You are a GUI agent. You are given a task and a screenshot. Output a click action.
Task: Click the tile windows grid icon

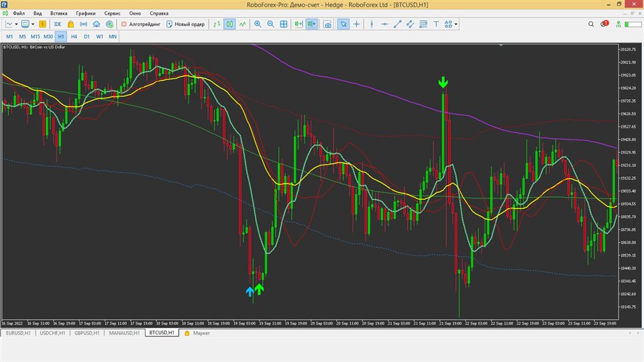[x=284, y=24]
